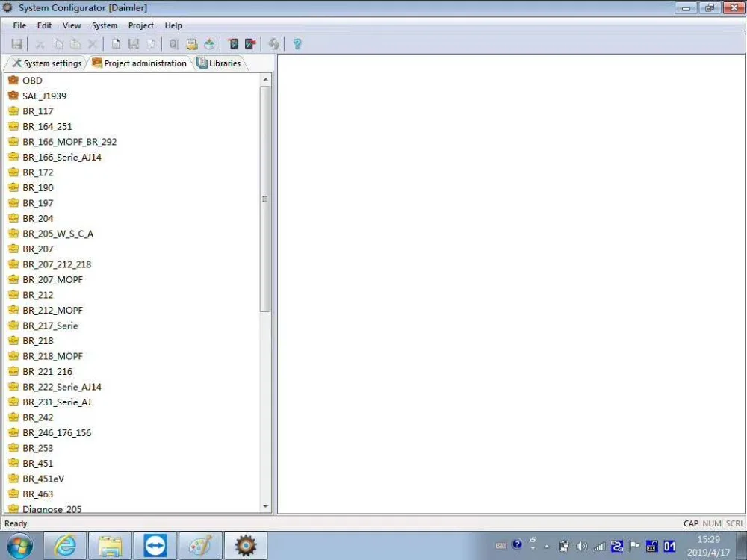The width and height of the screenshot is (747, 560).
Task: Show hidden tray icons arrow
Action: click(547, 547)
